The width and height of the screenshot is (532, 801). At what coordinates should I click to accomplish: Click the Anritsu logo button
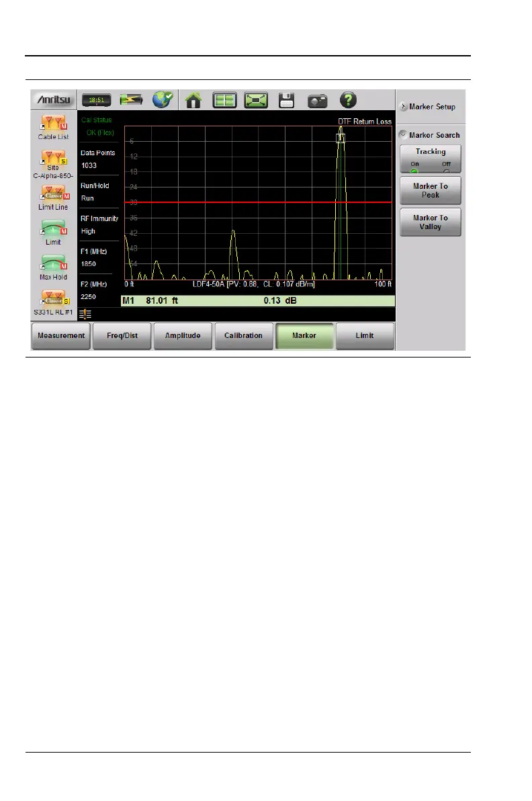(x=54, y=99)
